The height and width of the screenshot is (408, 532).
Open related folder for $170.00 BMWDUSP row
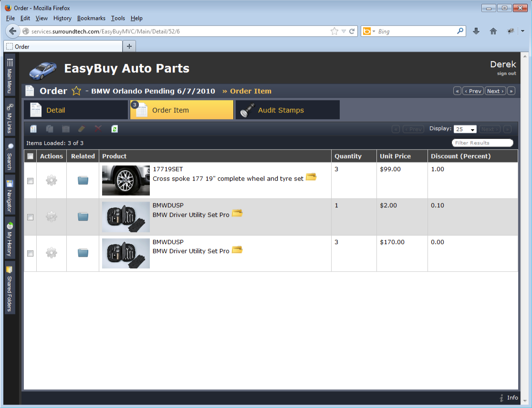coord(83,253)
